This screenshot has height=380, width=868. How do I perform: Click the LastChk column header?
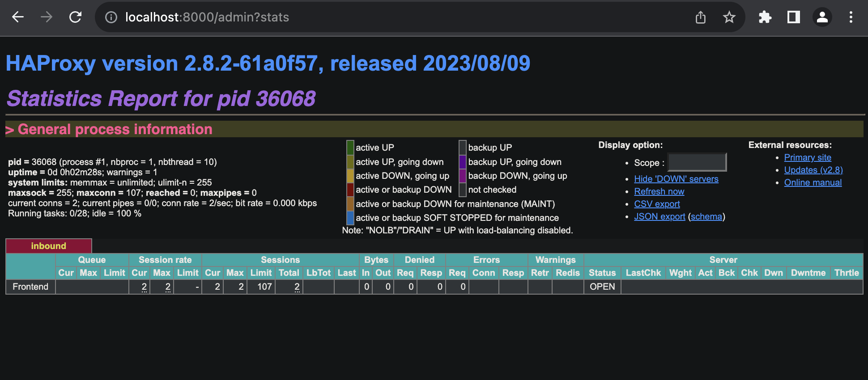pyautogui.click(x=643, y=273)
